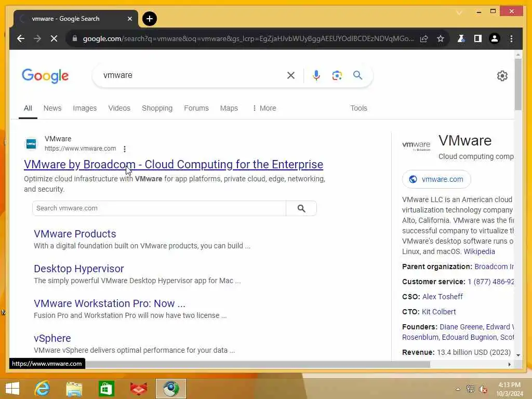Open Alex Tosheff CSO link
532x399 pixels.
pos(443,297)
